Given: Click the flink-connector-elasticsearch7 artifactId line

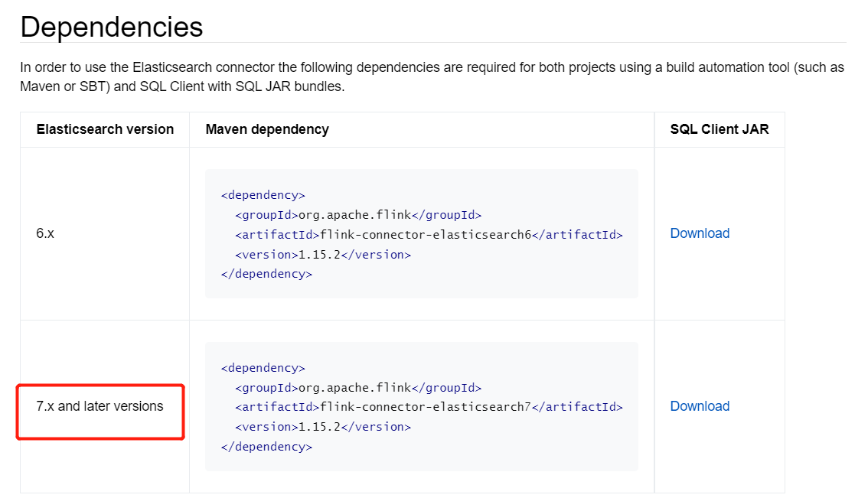Looking at the screenshot, I should (x=429, y=407).
